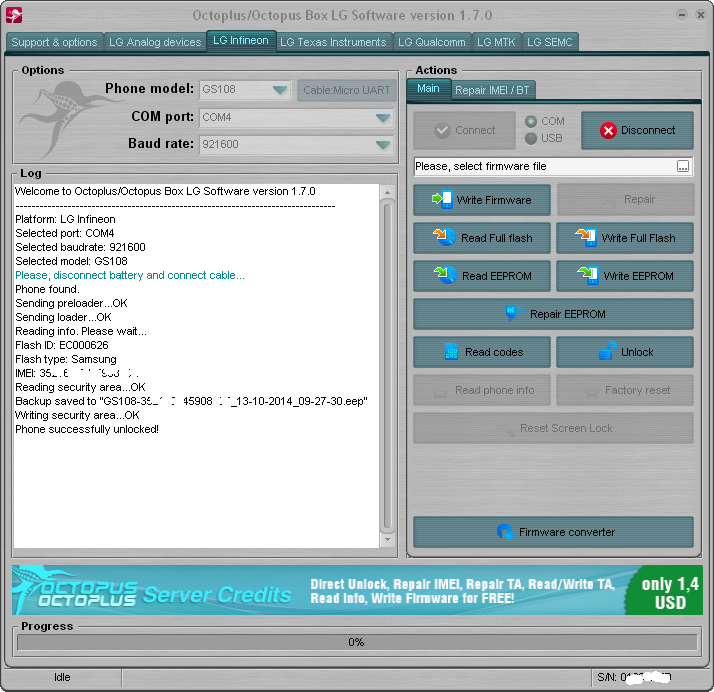
Task: Click the Repair EEPROM wrench icon
Action: tap(515, 313)
